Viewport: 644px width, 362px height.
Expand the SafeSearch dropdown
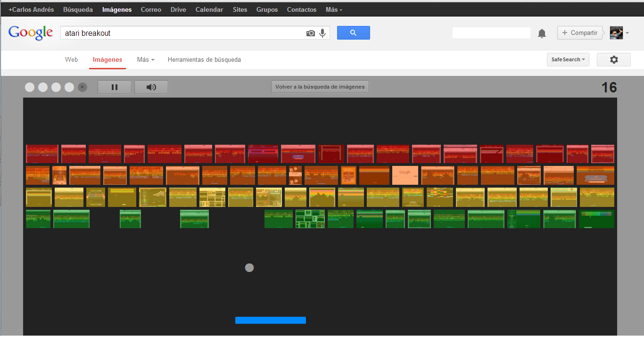tap(568, 60)
